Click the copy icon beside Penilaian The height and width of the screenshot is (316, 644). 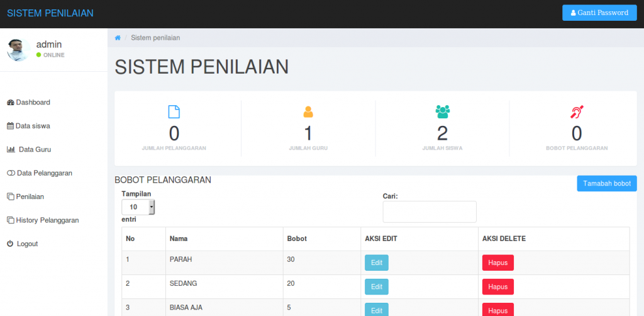pos(11,197)
